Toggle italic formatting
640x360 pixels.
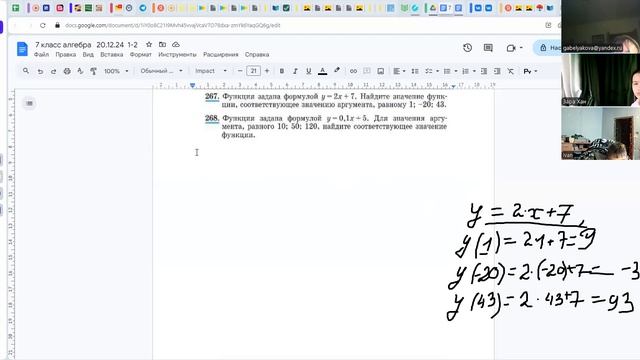pos(295,71)
